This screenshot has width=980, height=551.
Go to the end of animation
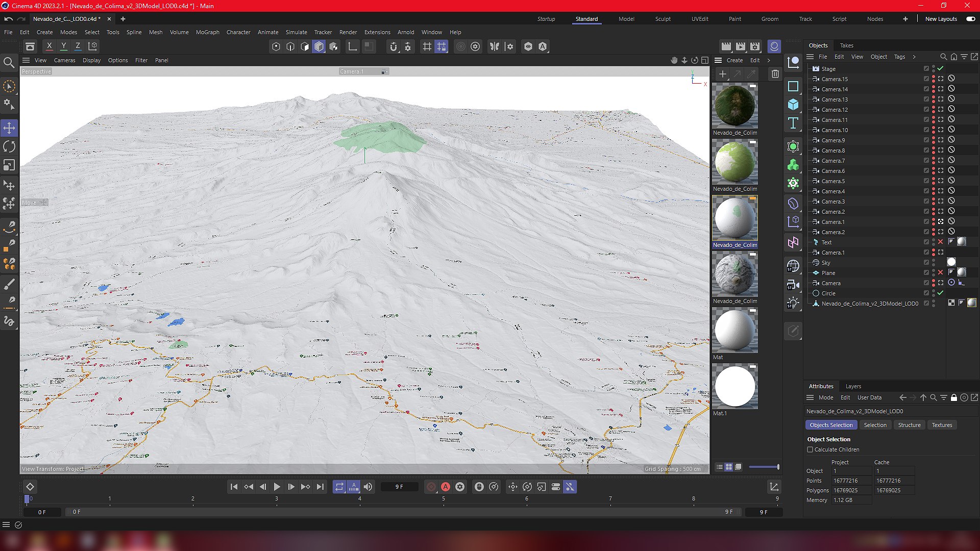click(320, 487)
